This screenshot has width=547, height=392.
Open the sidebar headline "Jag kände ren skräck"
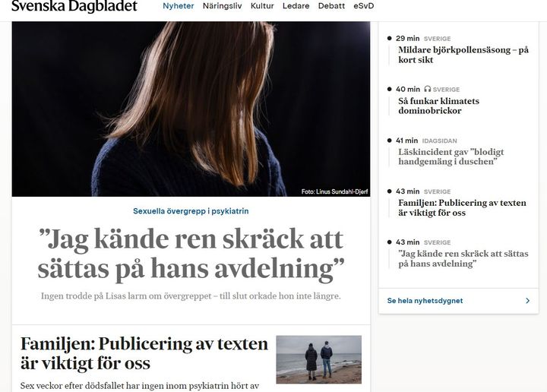(463, 258)
